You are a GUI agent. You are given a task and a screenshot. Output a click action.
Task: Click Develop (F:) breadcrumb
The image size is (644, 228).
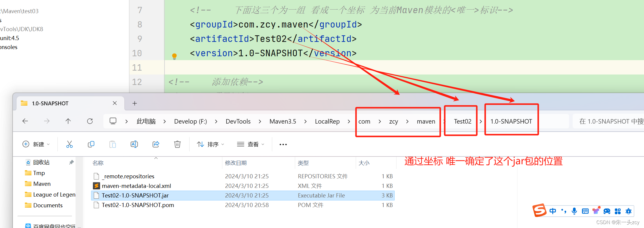click(191, 121)
